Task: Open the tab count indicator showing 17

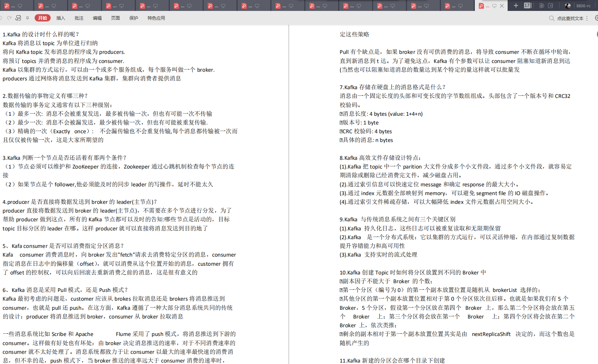Action: tap(528, 5)
